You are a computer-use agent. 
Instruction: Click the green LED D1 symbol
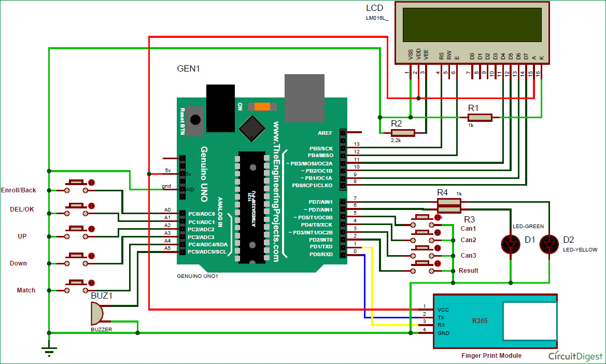511,244
